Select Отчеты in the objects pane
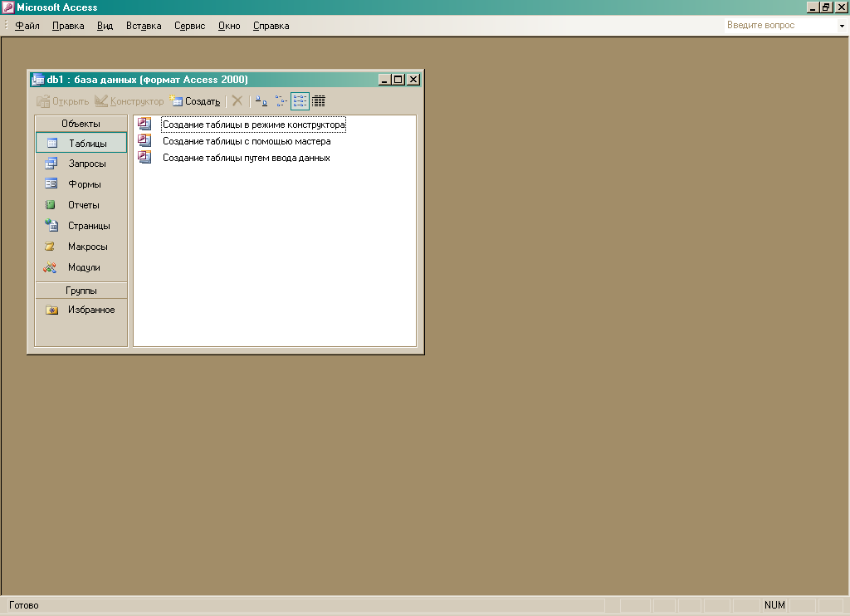Screen dimensions: 850x616 tap(81, 205)
